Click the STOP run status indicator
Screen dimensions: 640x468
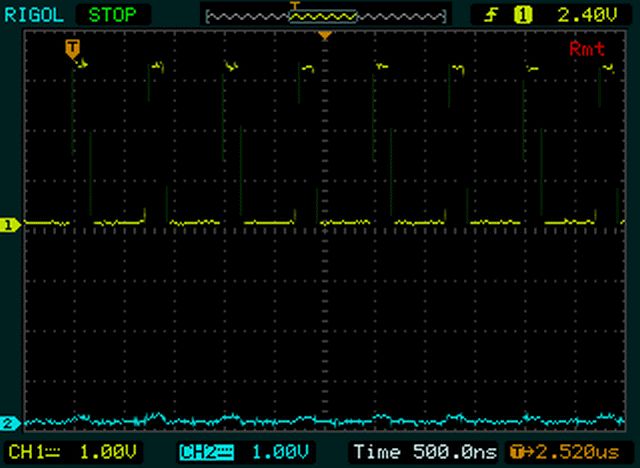coord(112,16)
